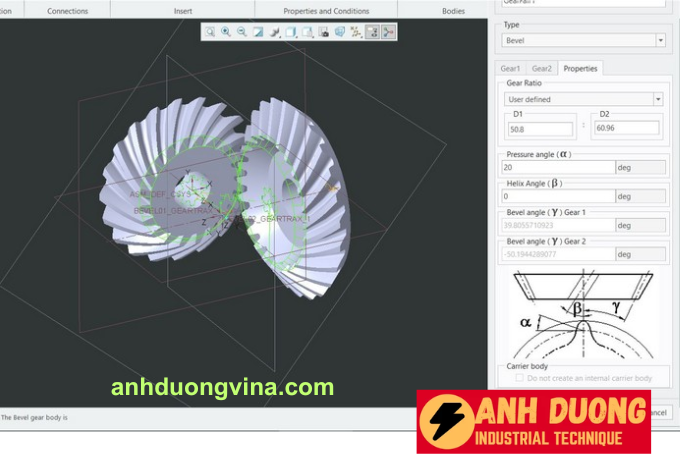Open the datum display filters icon
680x454 pixels.
356,32
